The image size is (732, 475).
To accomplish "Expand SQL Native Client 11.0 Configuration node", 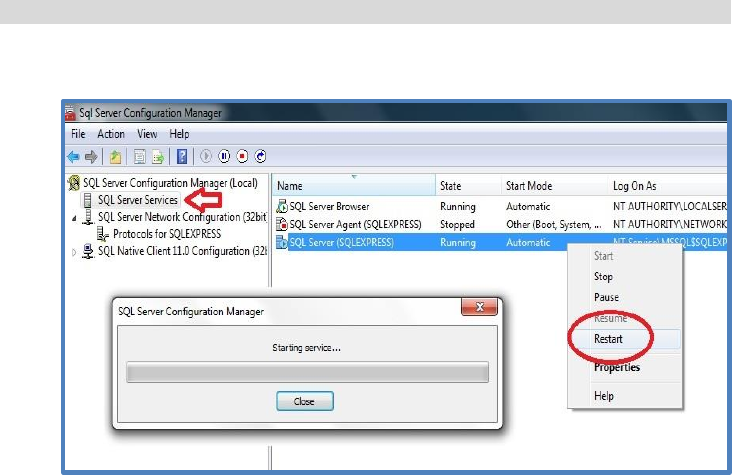I will click(x=74, y=252).
